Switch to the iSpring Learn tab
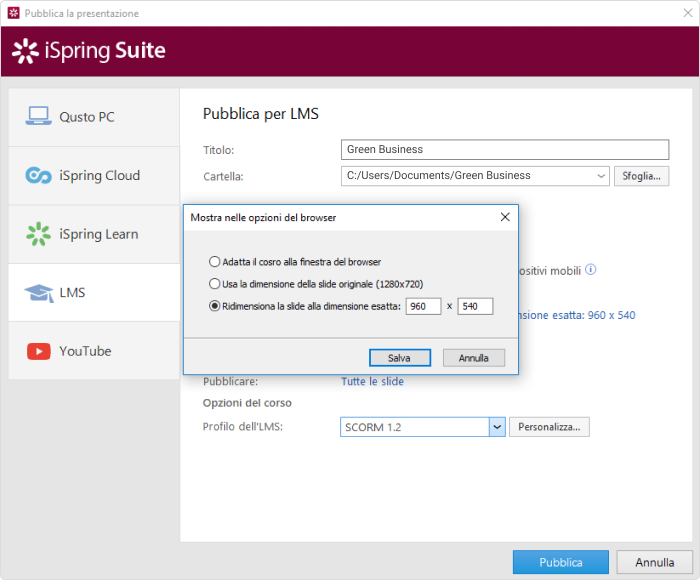This screenshot has height=580, width=700. (x=94, y=234)
